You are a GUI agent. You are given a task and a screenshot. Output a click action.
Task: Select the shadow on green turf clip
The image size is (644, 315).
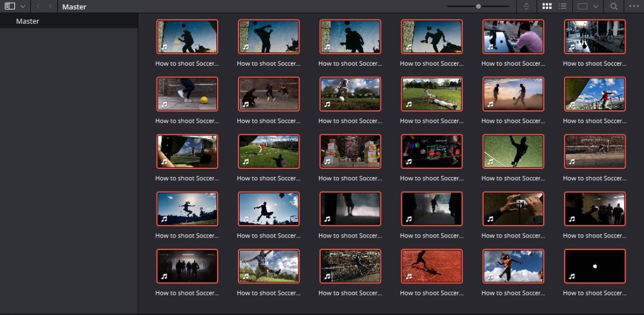click(x=513, y=152)
